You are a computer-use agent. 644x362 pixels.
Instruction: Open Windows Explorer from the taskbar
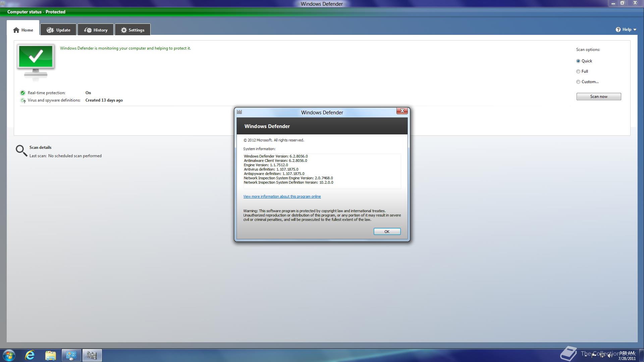pyautogui.click(x=51, y=355)
